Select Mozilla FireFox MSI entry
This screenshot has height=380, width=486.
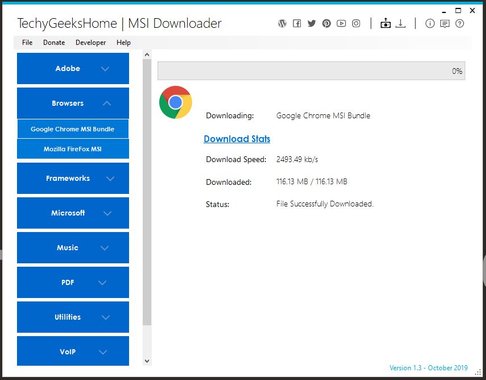point(73,149)
